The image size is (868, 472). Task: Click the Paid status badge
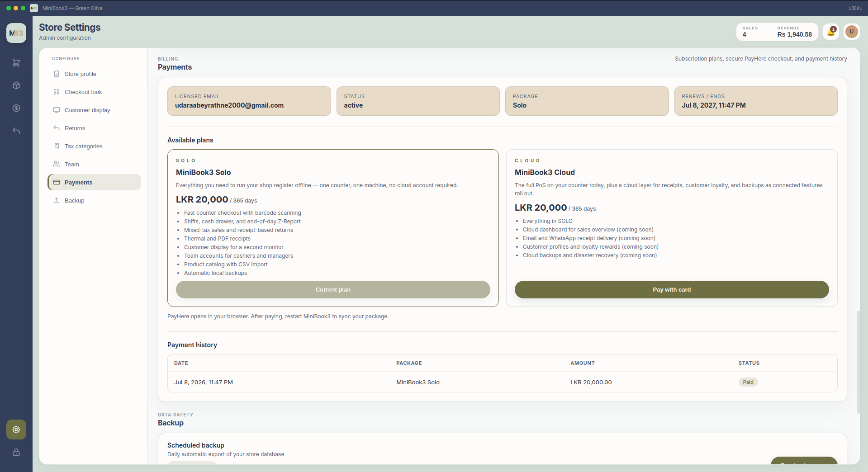pos(748,382)
